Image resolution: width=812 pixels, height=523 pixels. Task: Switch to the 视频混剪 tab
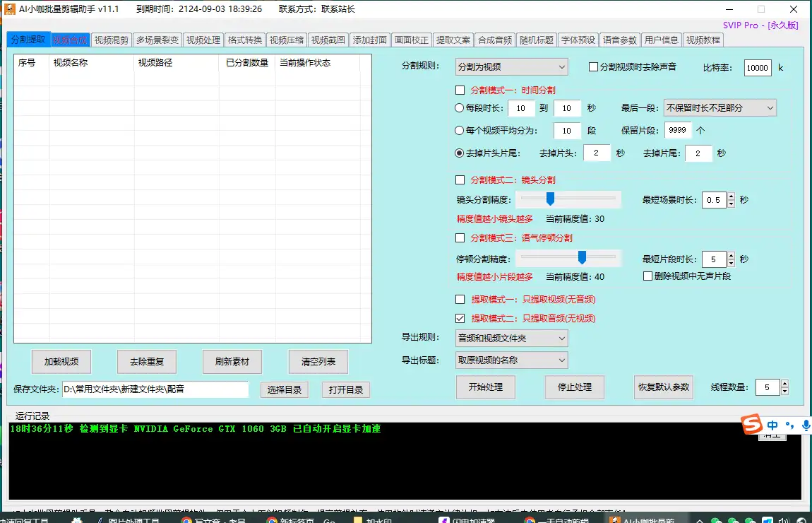(x=112, y=40)
